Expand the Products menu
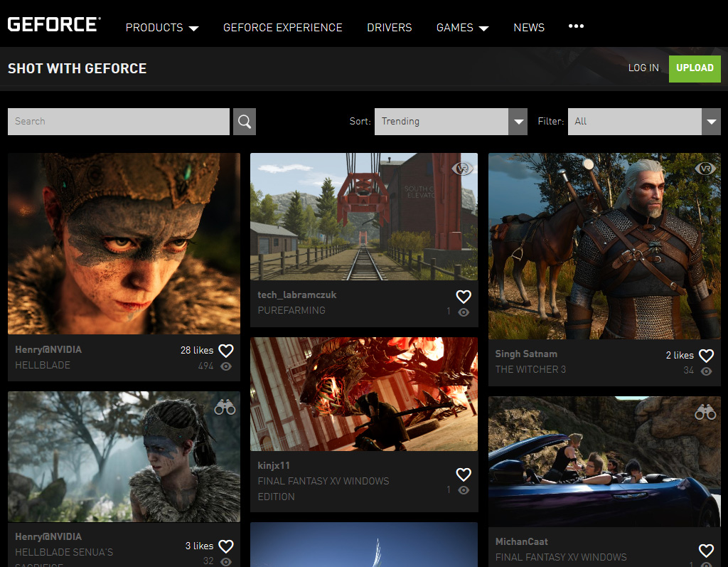Image resolution: width=728 pixels, height=567 pixels. click(x=162, y=28)
